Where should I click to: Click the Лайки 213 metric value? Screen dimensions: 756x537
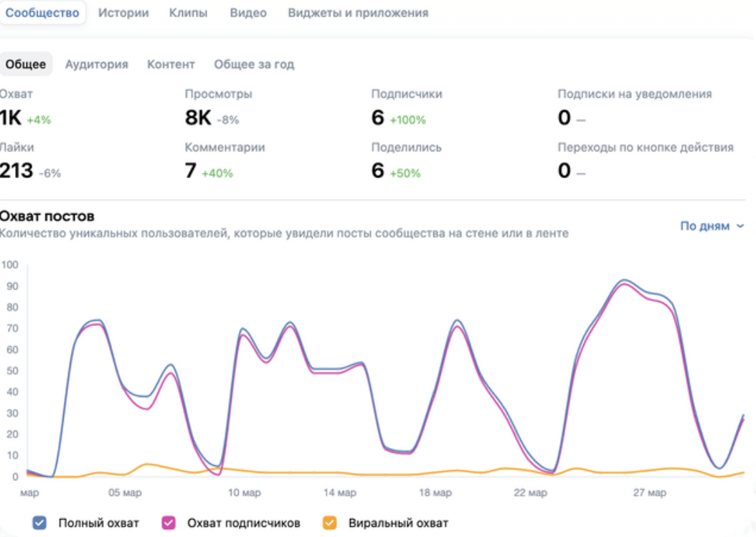(x=16, y=171)
